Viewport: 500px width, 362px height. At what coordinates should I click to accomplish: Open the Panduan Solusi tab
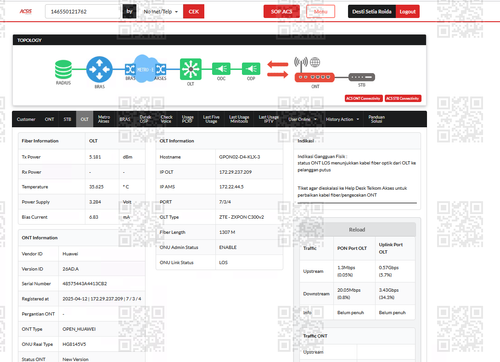pyautogui.click(x=377, y=119)
